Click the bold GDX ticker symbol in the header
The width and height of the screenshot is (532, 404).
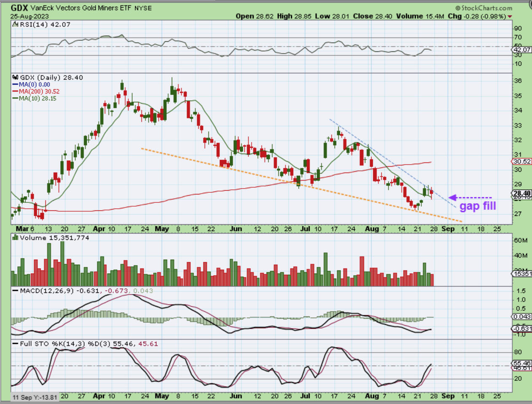click(x=19, y=8)
